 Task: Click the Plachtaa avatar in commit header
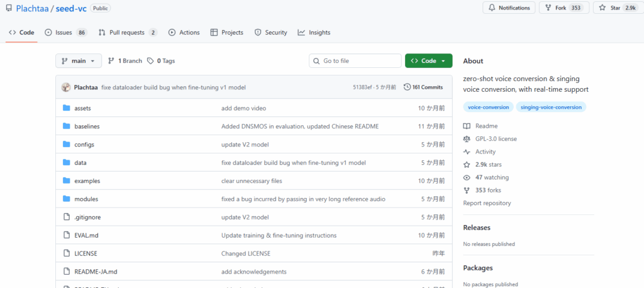tap(65, 87)
